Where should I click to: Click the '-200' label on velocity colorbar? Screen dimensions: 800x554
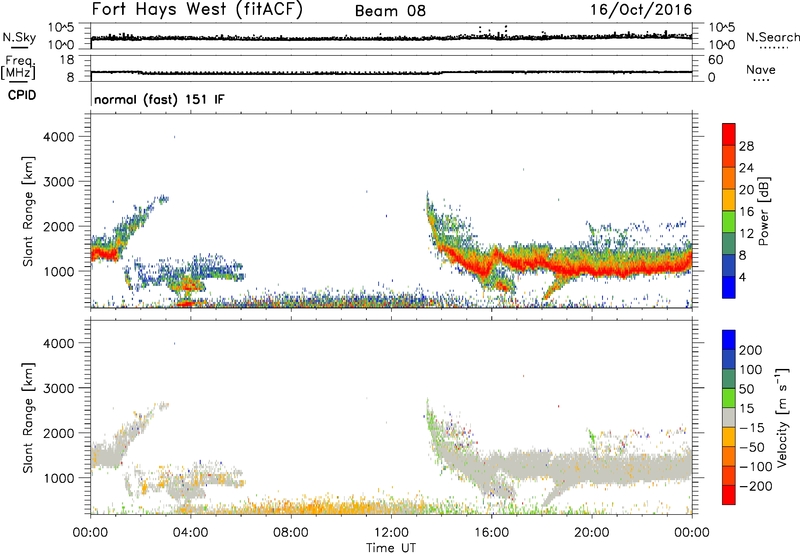coord(755,486)
